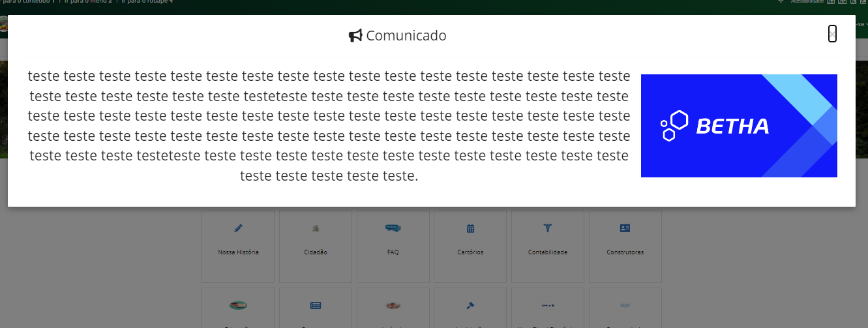Image resolution: width=868 pixels, height=328 pixels.
Task: Open the pencil icon for Nossa História
Action: (238, 228)
